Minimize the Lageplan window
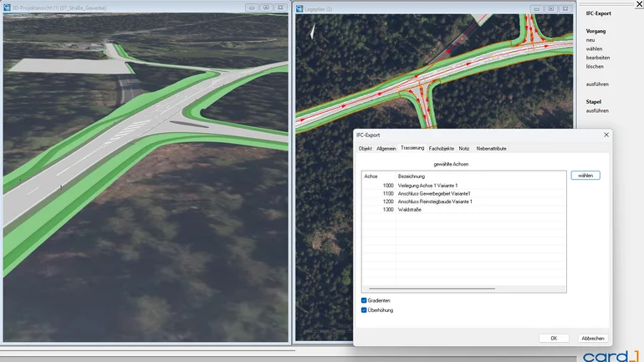644x362 pixels. tap(537, 8)
